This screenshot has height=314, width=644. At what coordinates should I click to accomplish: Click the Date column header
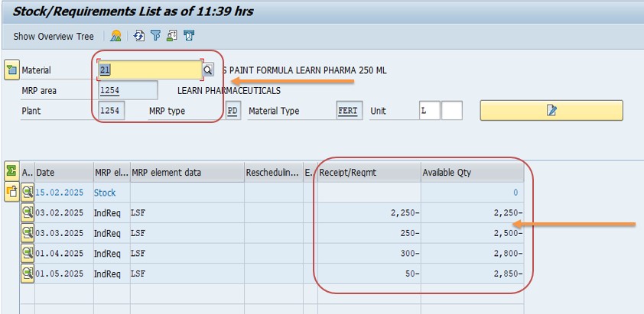click(x=64, y=173)
